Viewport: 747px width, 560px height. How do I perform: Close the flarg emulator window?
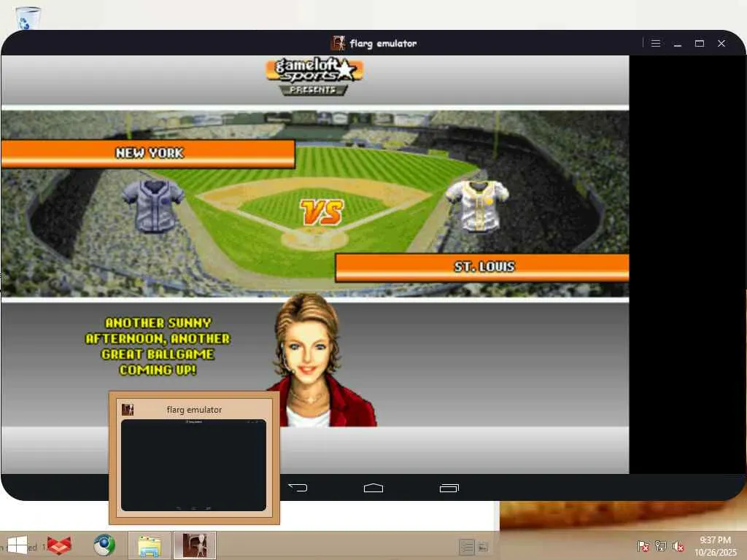pyautogui.click(x=721, y=43)
